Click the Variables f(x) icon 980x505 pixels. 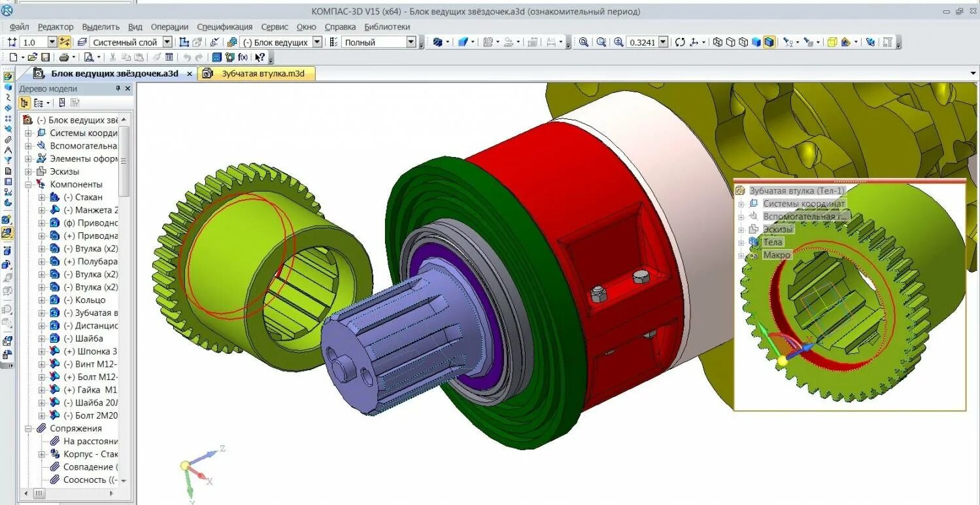pyautogui.click(x=243, y=57)
